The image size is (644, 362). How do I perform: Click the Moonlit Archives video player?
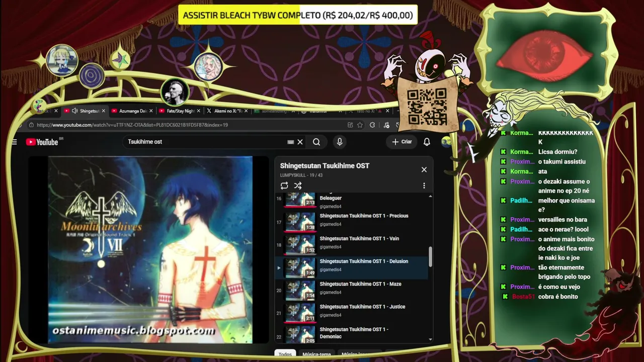tap(150, 250)
